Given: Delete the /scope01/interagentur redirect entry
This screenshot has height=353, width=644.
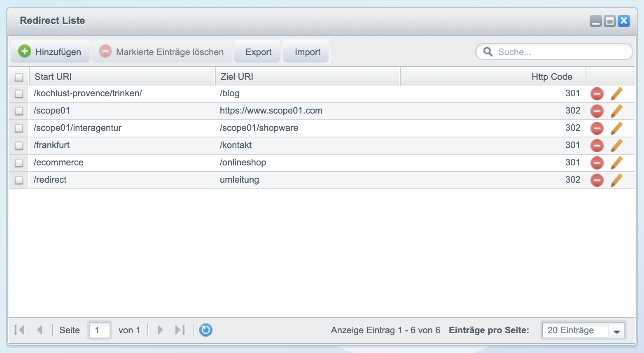Looking at the screenshot, I should pyautogui.click(x=597, y=128).
